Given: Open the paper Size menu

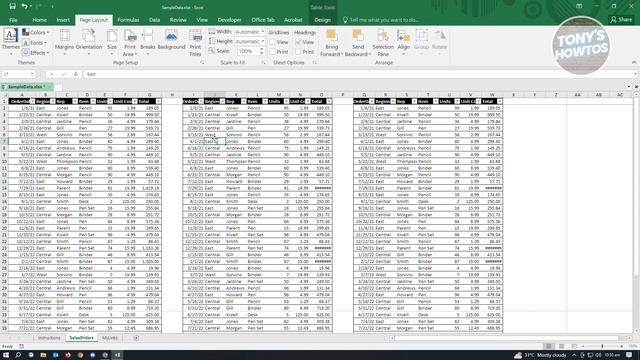Looking at the screenshot, I should pos(112,42).
